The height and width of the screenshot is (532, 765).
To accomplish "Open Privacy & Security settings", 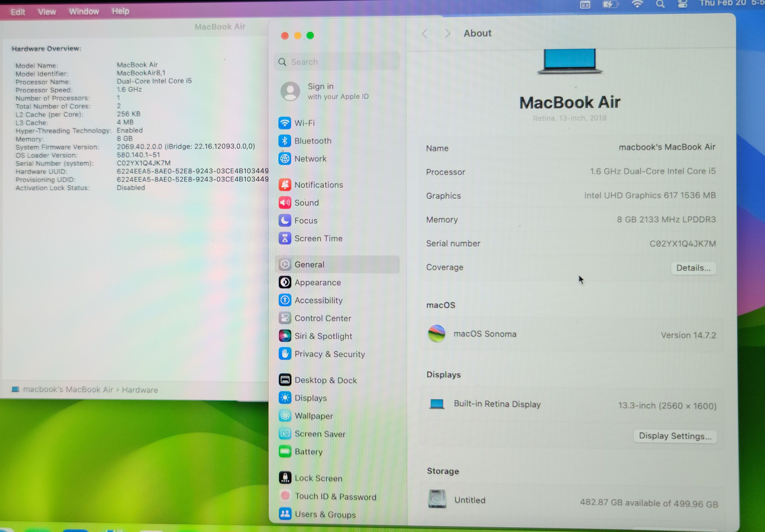I will tap(329, 354).
